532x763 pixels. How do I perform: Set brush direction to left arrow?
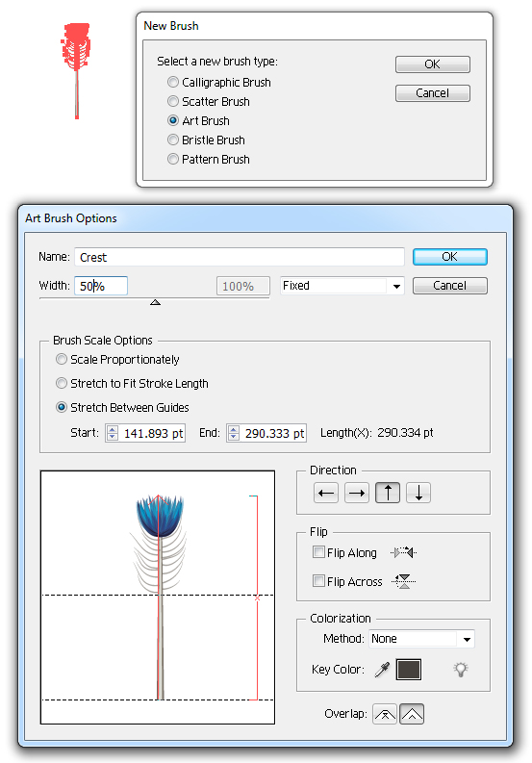point(325,493)
